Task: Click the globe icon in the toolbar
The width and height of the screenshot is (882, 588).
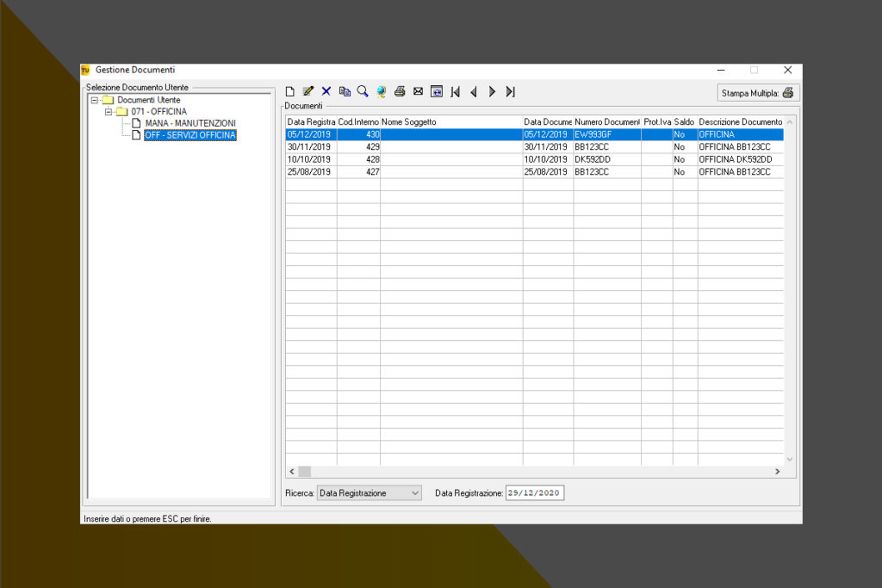Action: click(382, 91)
